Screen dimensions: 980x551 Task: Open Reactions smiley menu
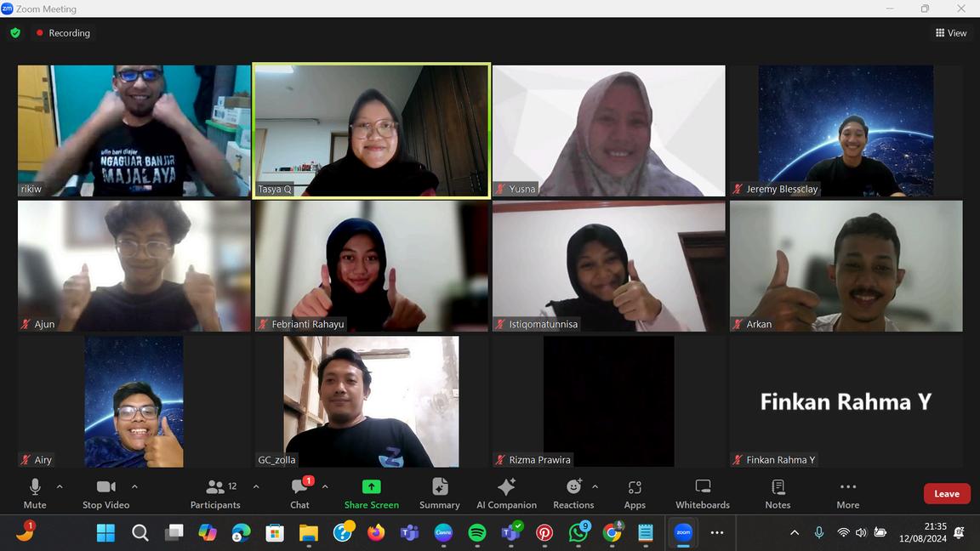tap(573, 493)
